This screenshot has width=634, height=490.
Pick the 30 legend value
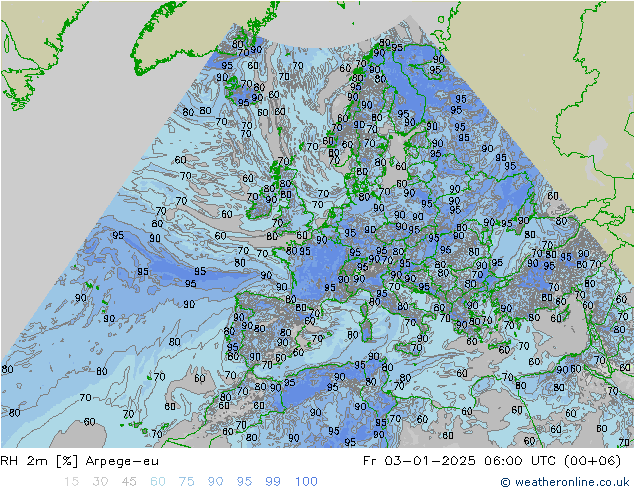(x=100, y=482)
